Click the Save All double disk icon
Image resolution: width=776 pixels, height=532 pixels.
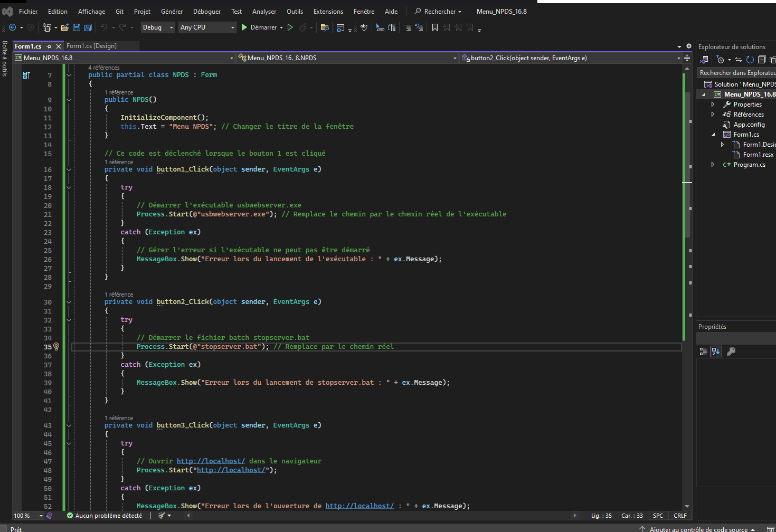point(88,27)
